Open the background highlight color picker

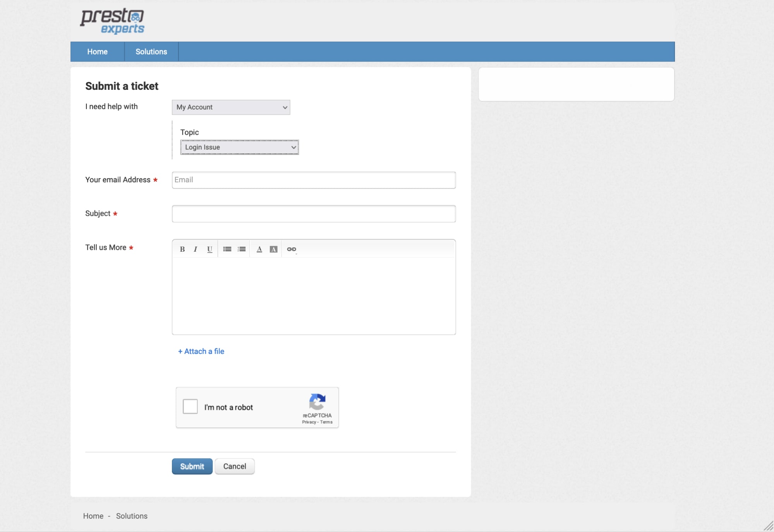[273, 249]
